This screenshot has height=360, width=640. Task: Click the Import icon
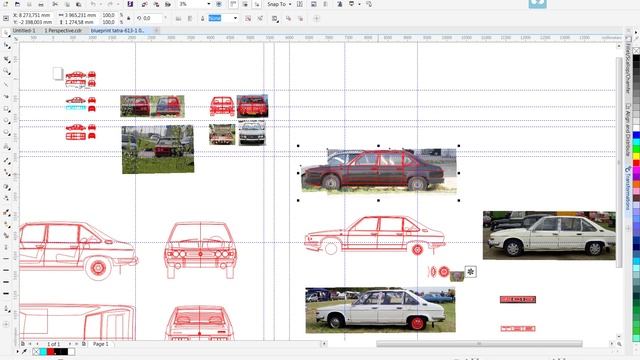pos(144,4)
